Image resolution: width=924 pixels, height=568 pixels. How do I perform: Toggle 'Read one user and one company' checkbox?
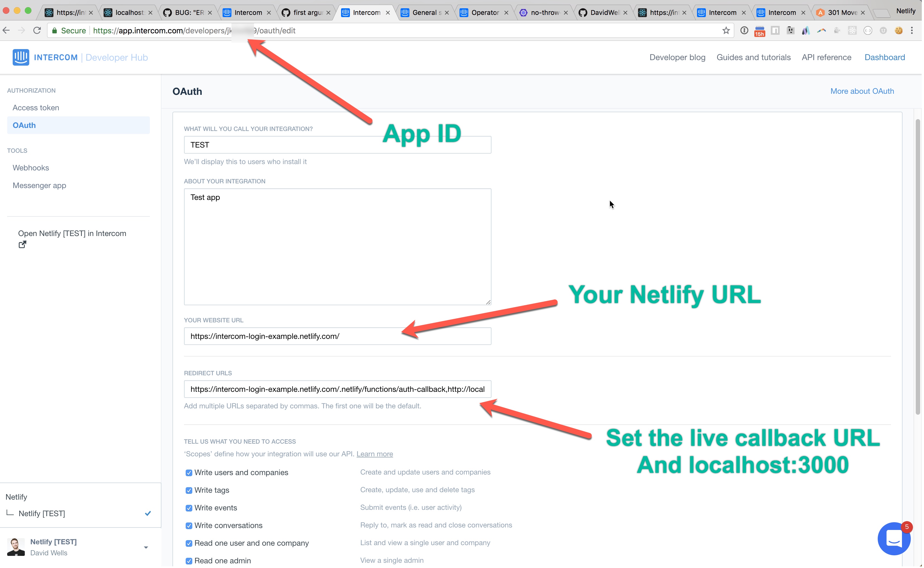click(189, 544)
